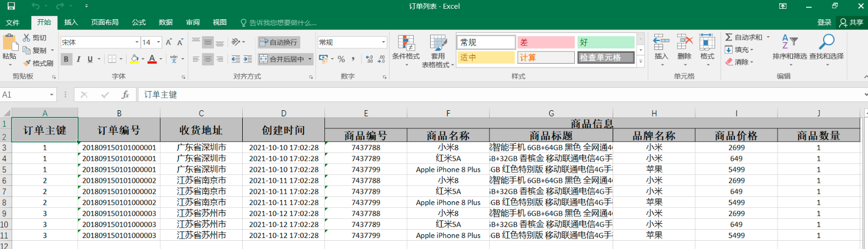Screen dimensions: 868x249
Task: Toggle left text alignment
Action: (196, 59)
